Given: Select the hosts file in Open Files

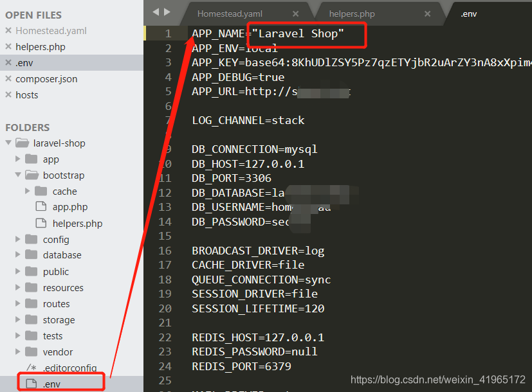Looking at the screenshot, I should [26, 94].
